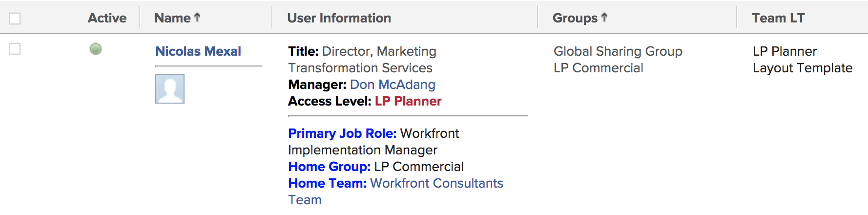The height and width of the screenshot is (215, 868).
Task: Click the Primary Job Role label
Action: 342,133
